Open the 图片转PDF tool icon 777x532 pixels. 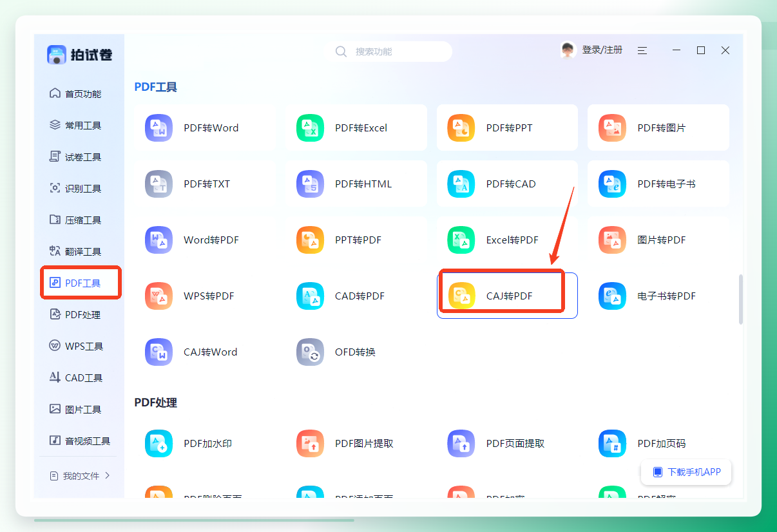612,240
